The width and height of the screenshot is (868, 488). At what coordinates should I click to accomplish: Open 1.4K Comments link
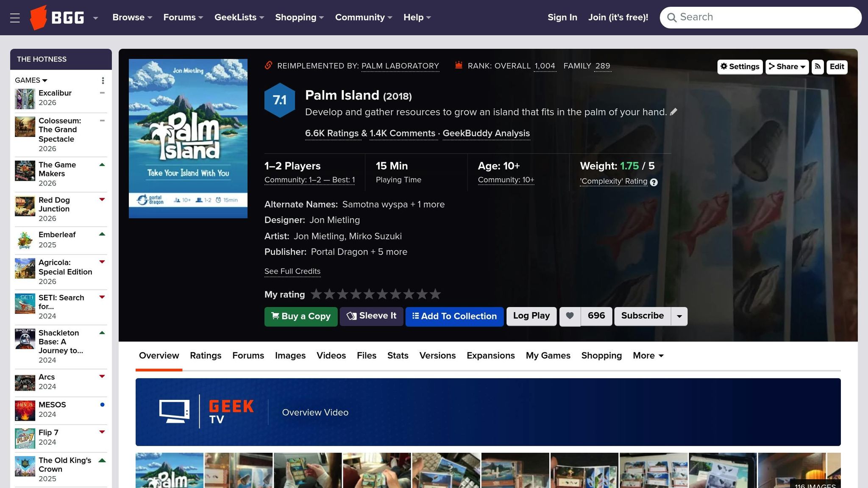pos(402,133)
